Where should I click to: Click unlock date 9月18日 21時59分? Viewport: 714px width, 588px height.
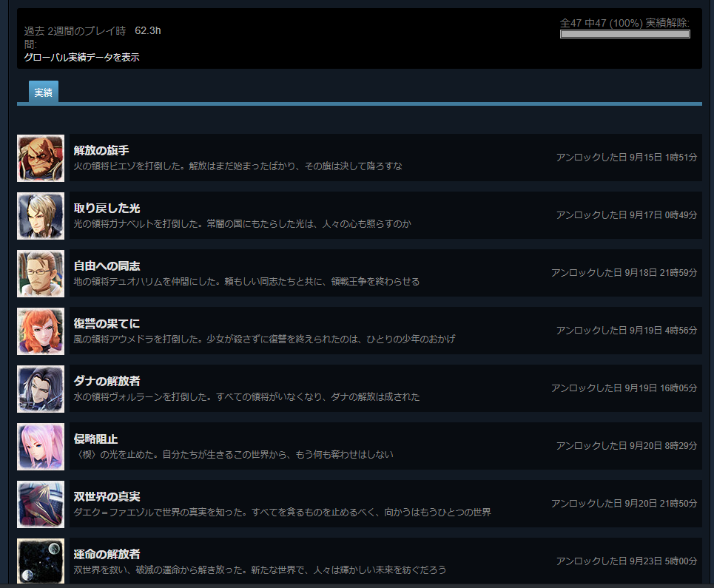coord(624,273)
